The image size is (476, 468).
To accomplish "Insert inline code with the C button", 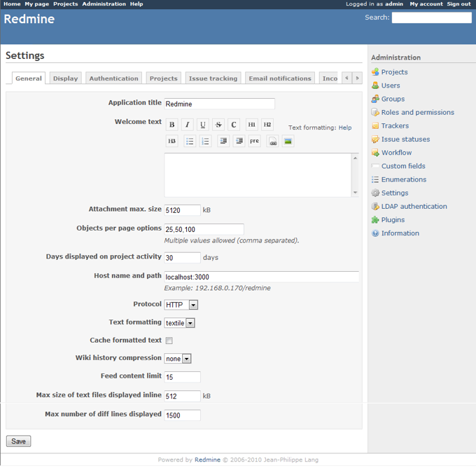I will (234, 125).
